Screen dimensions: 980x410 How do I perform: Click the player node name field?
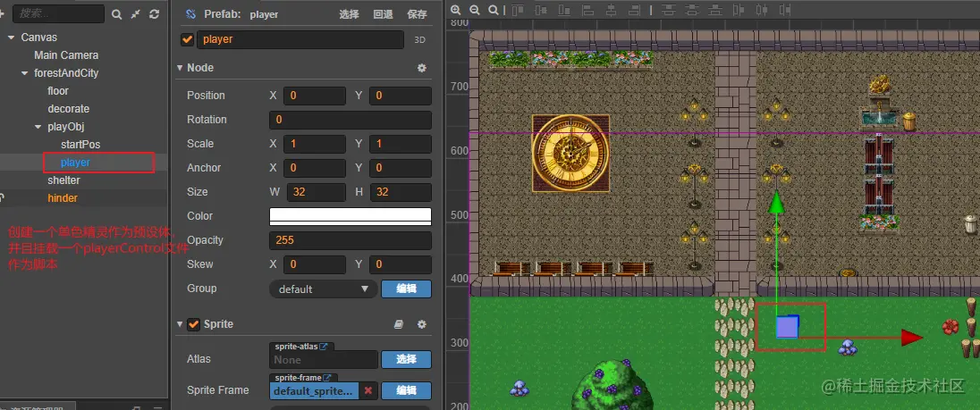(300, 39)
